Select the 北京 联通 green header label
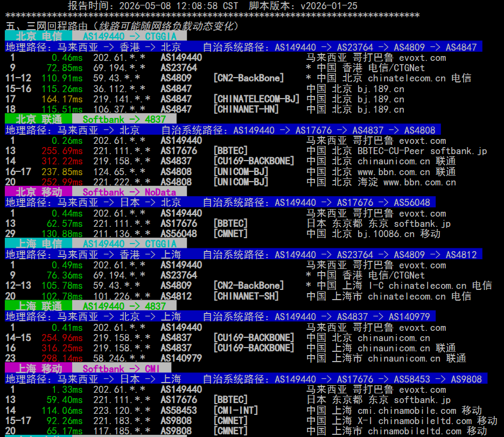 click(x=39, y=119)
